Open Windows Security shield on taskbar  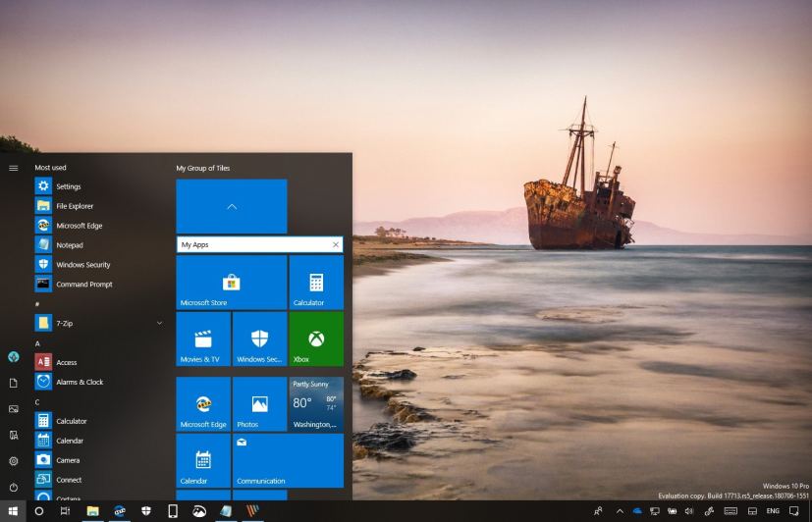[x=146, y=511]
